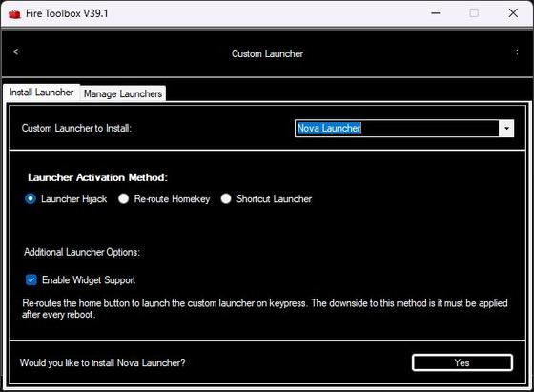Image resolution: width=534 pixels, height=392 pixels.
Task: Click the 'Additional Launcher Options:' label
Action: (82, 252)
